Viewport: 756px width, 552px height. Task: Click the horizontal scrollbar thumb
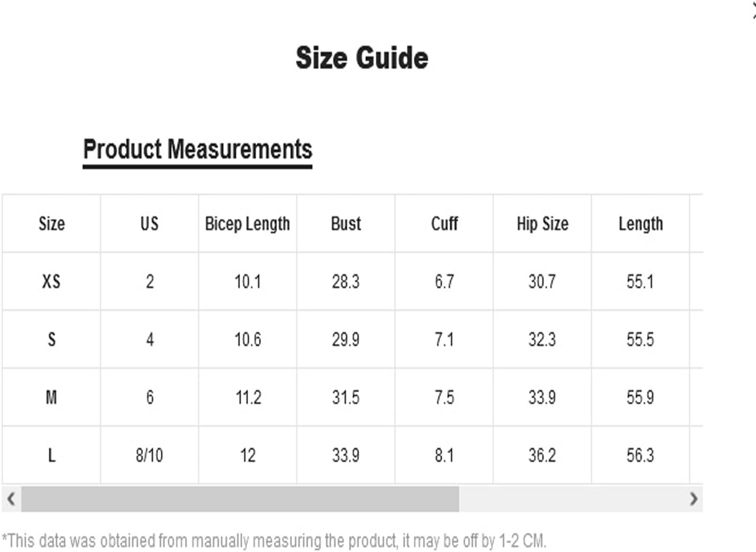tap(240, 499)
